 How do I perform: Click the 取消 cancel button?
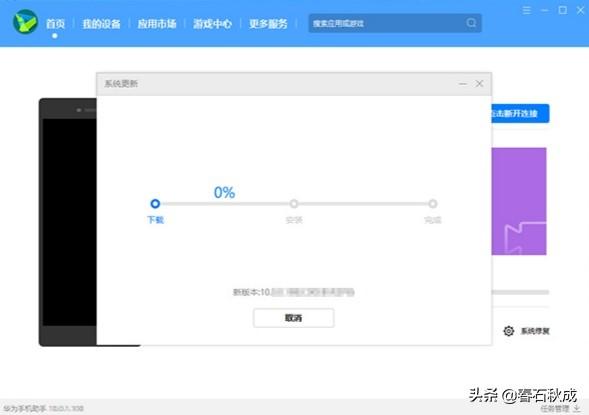pos(293,318)
